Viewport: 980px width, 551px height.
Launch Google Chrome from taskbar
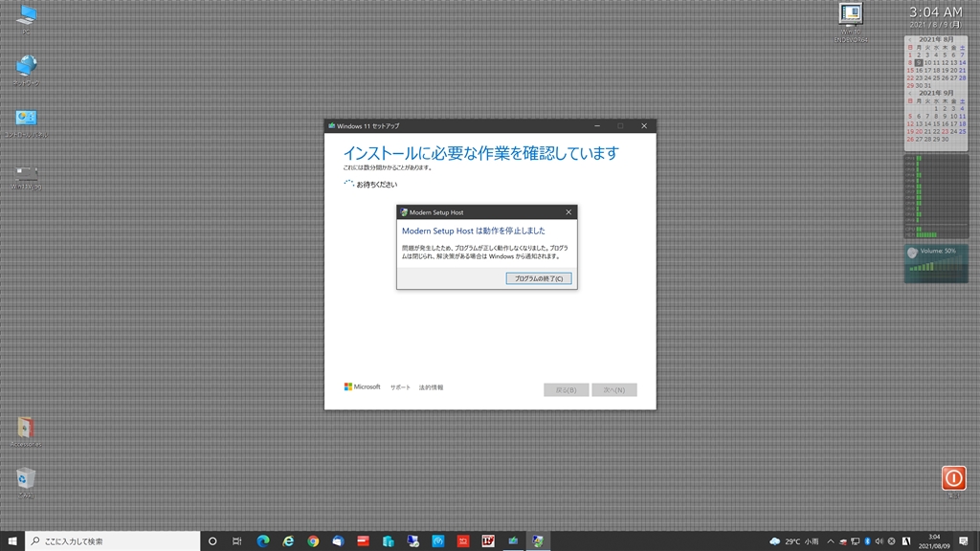(x=313, y=541)
